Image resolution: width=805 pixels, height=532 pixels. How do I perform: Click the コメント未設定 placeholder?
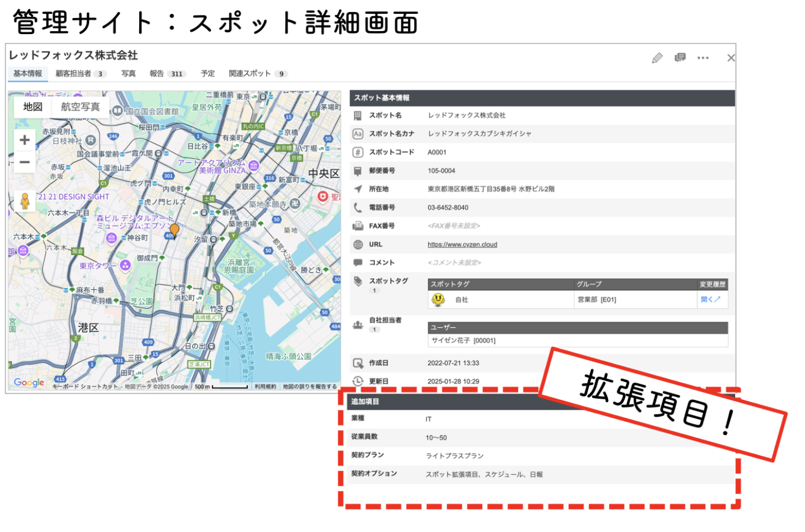tap(454, 263)
